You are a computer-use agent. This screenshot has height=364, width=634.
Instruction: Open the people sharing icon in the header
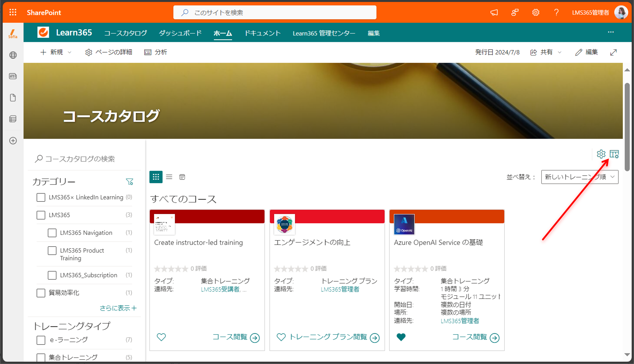click(x=515, y=12)
